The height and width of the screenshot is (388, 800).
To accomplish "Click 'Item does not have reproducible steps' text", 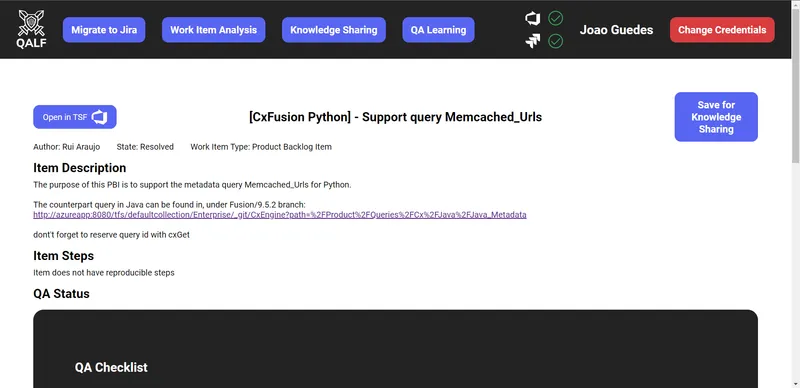I will [x=104, y=273].
